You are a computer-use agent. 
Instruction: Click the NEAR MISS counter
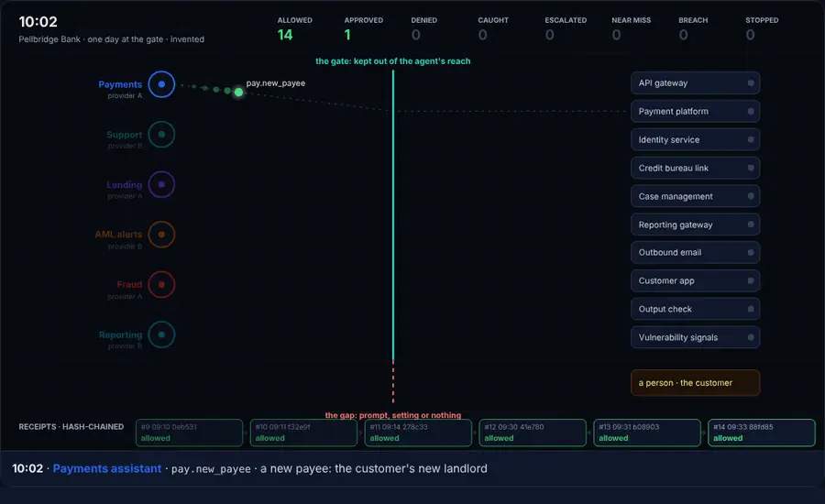[631, 28]
